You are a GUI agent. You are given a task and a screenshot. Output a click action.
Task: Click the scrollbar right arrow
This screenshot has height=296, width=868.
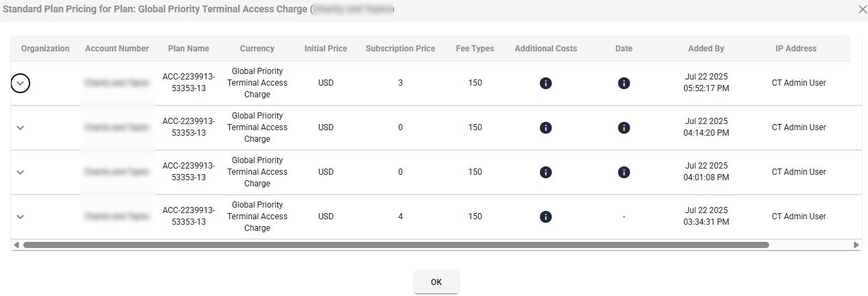856,245
